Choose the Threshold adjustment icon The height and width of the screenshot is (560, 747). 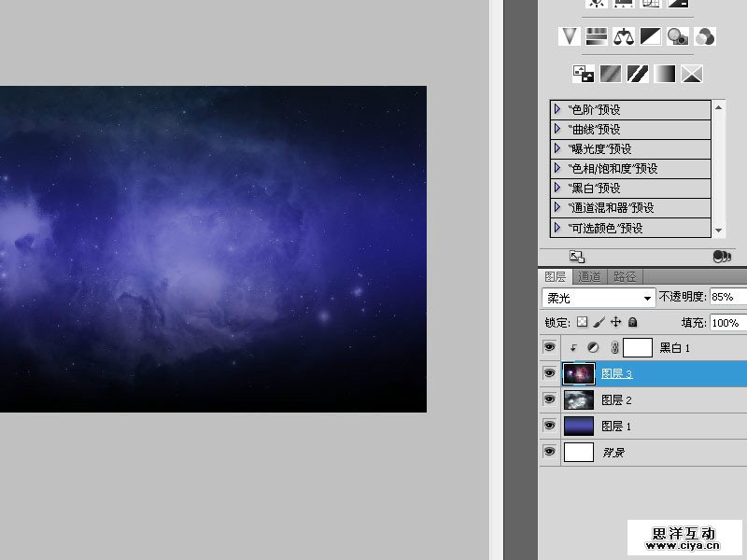[x=638, y=73]
